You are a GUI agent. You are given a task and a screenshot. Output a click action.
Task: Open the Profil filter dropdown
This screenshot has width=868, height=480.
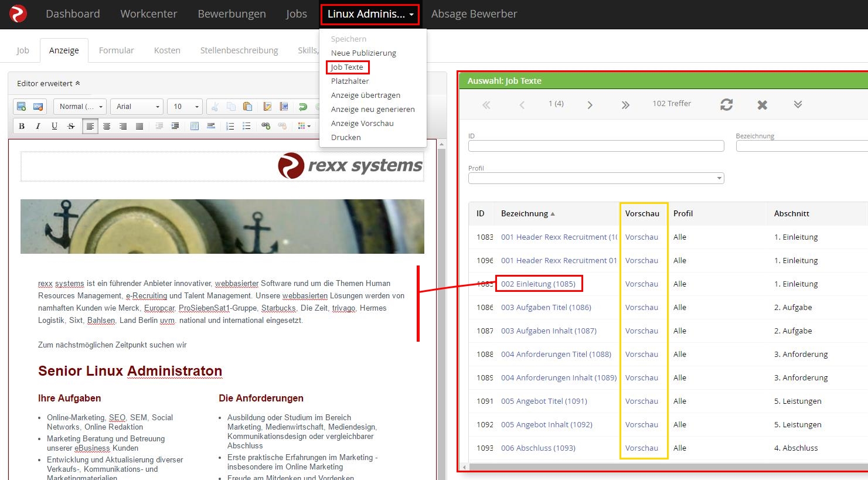pyautogui.click(x=596, y=178)
